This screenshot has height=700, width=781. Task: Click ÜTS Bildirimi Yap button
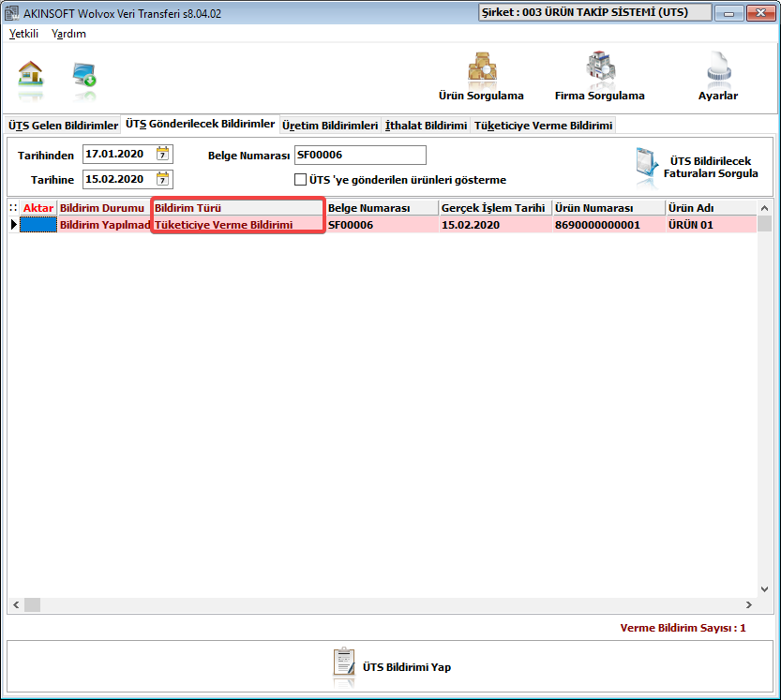(x=390, y=667)
